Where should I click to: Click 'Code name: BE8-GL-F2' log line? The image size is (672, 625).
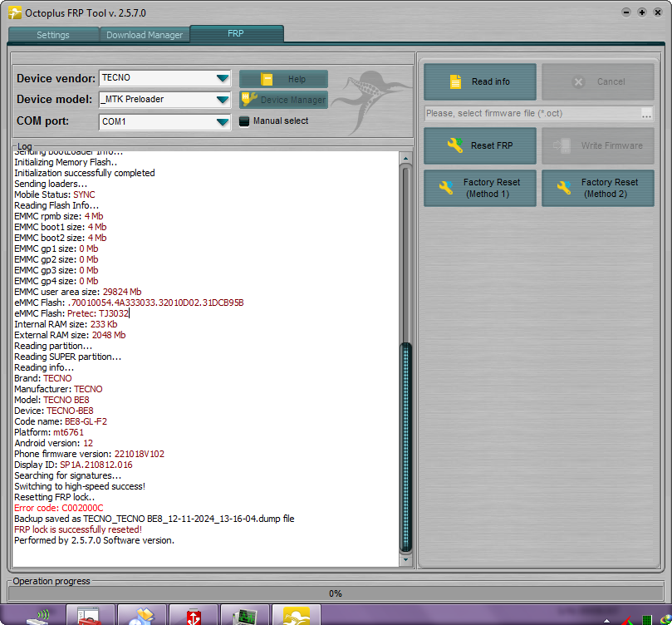point(61,422)
